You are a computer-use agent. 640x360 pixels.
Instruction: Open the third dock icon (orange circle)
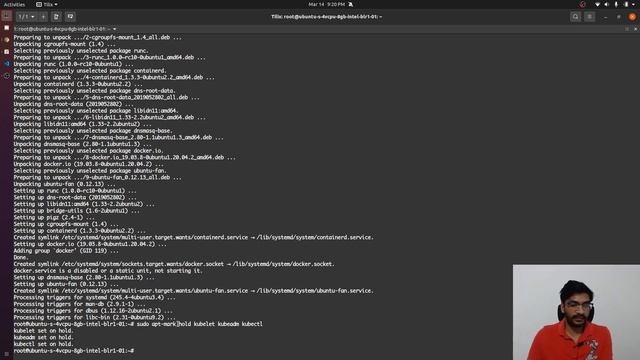(7, 40)
